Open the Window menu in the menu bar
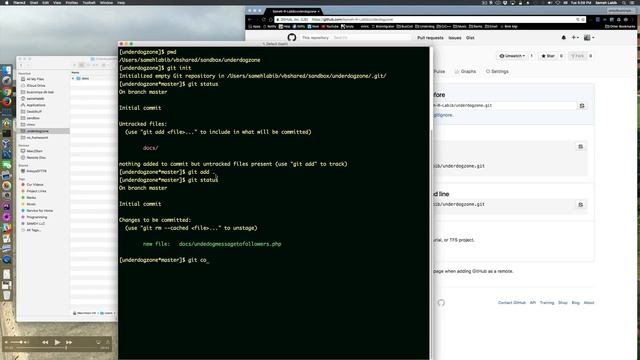Image resolution: width=640 pixels, height=360 pixels. tap(106, 2)
